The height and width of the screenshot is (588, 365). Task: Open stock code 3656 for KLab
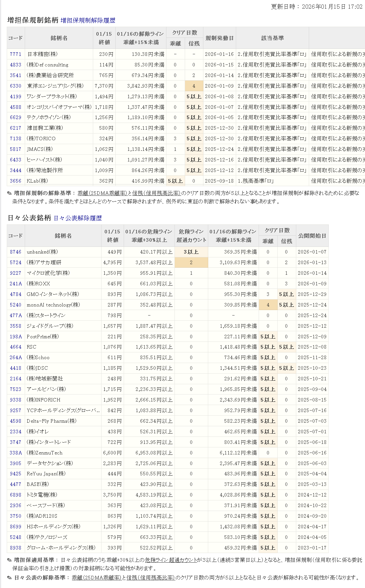[x=15, y=181]
